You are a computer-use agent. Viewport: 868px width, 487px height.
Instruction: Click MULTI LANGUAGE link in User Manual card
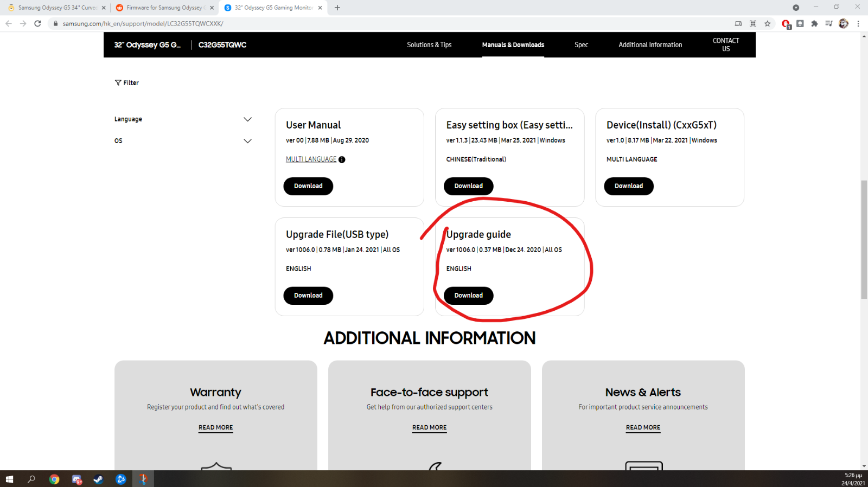coord(311,159)
